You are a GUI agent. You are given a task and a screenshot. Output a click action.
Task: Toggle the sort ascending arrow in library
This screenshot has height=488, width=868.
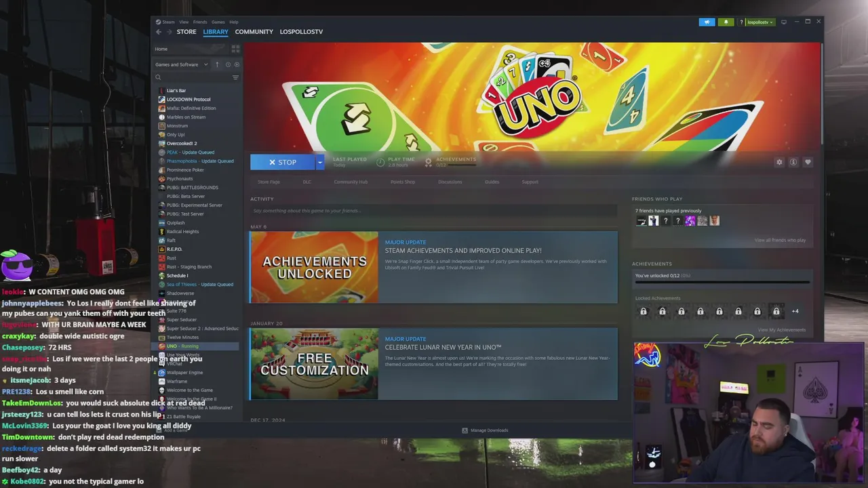[x=217, y=64]
